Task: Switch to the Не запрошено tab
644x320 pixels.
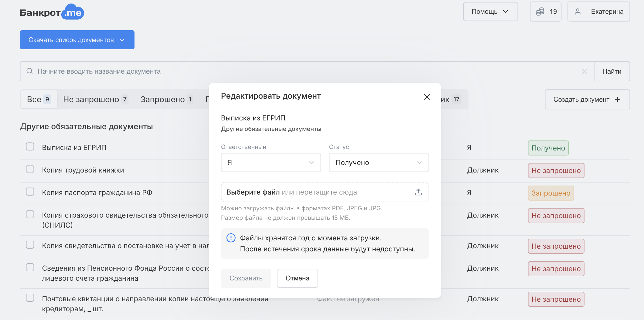Action: click(x=95, y=99)
